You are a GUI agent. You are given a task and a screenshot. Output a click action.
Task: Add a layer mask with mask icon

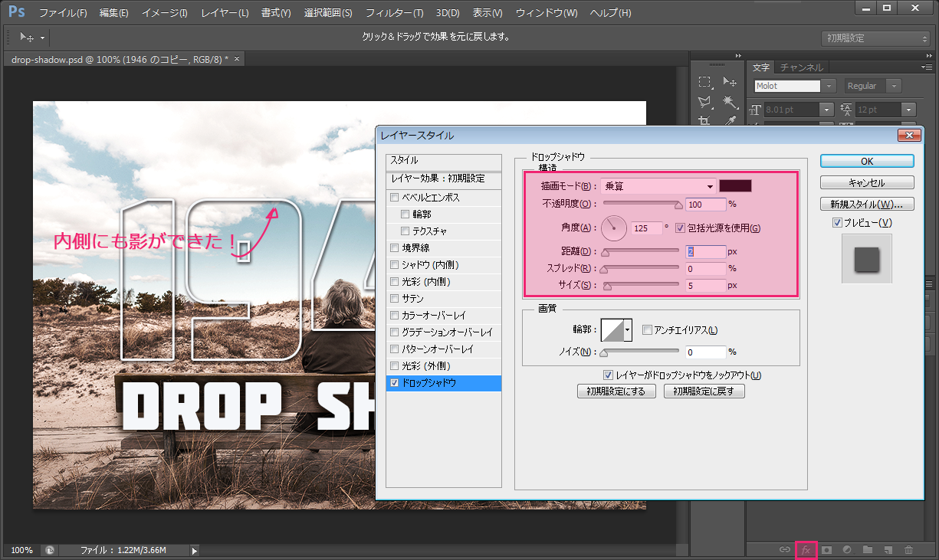[x=827, y=550]
